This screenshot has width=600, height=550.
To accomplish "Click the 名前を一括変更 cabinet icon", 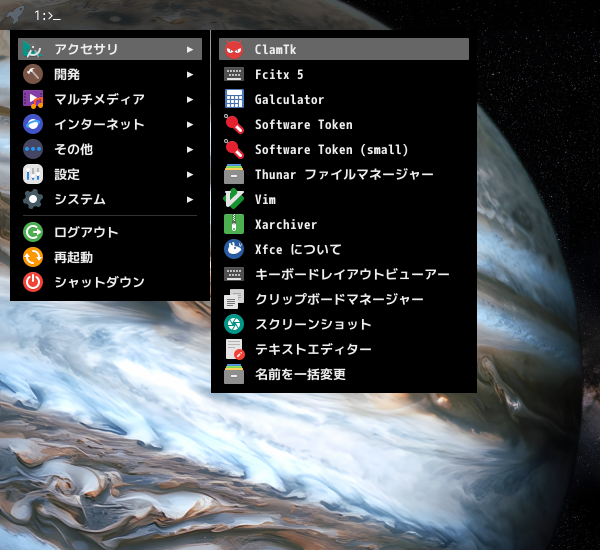I will pyautogui.click(x=234, y=374).
